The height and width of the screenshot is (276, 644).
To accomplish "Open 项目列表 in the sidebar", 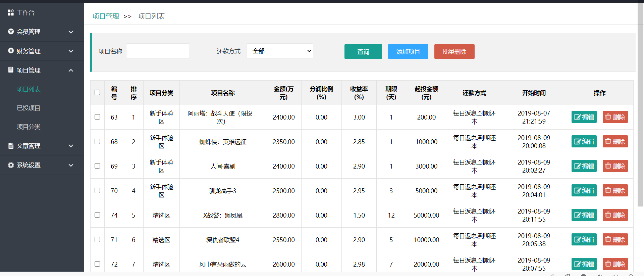I will tap(29, 89).
